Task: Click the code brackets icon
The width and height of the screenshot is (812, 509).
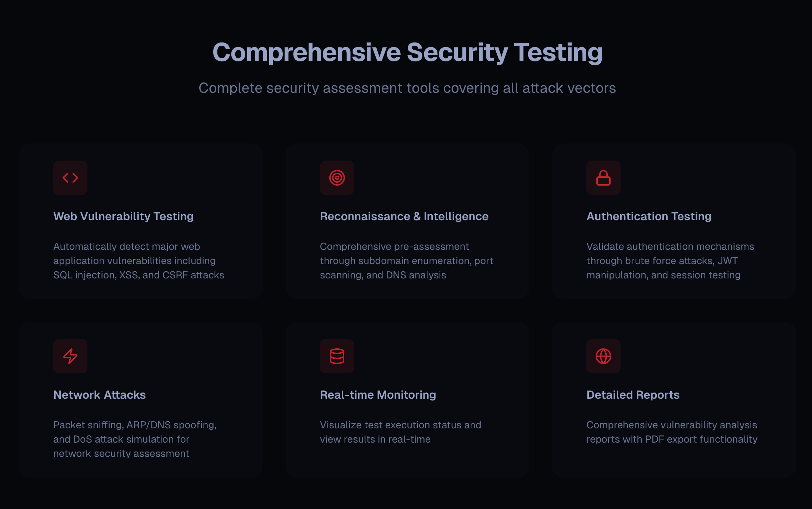Action: pos(70,177)
